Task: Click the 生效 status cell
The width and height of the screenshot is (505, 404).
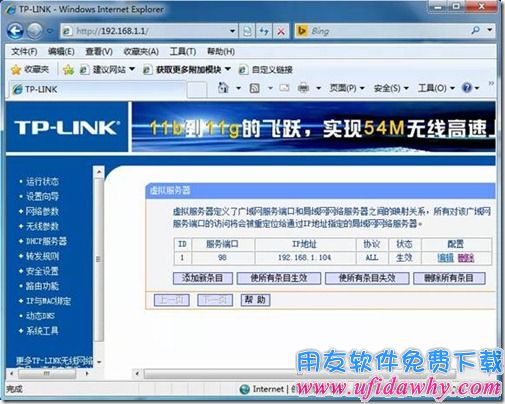Action: coord(404,258)
